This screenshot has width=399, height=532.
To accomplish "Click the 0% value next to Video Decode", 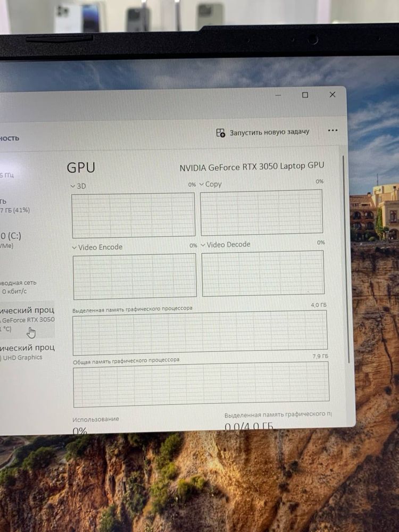I will pyautogui.click(x=321, y=242).
